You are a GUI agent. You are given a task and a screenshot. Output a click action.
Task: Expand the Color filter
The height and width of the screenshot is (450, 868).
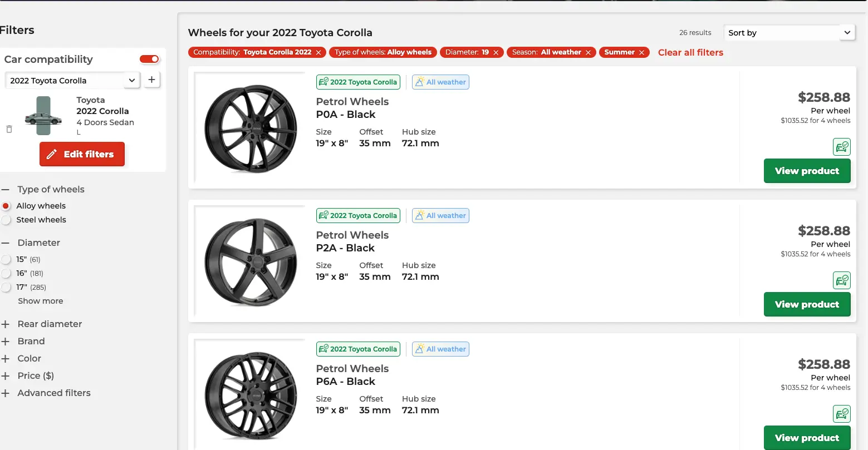click(6, 358)
